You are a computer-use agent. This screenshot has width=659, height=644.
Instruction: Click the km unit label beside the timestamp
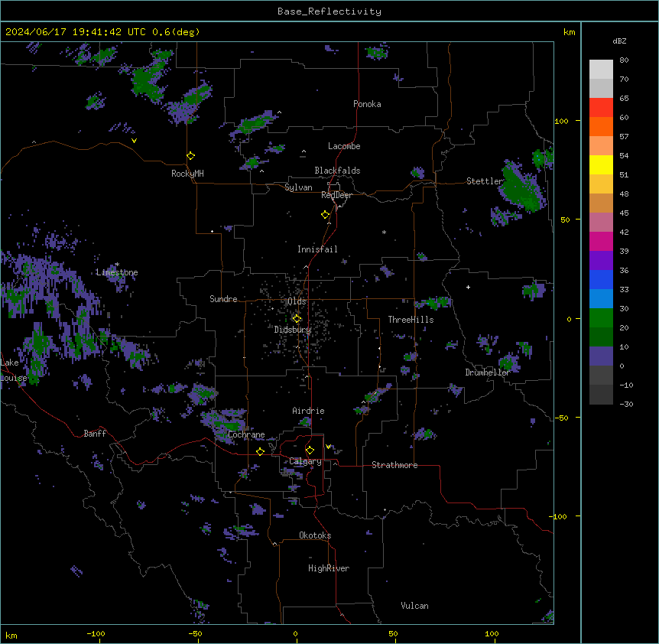click(569, 32)
